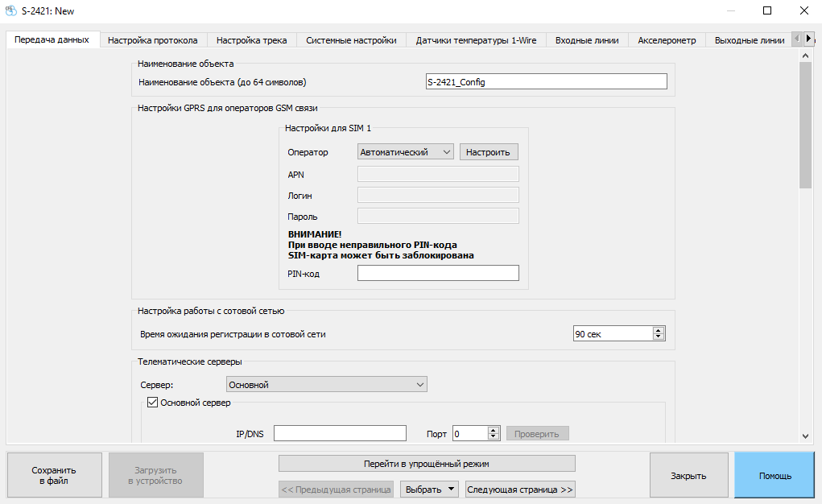The width and height of the screenshot is (822, 504).
Task: Click the Настроить button
Action: point(489,152)
